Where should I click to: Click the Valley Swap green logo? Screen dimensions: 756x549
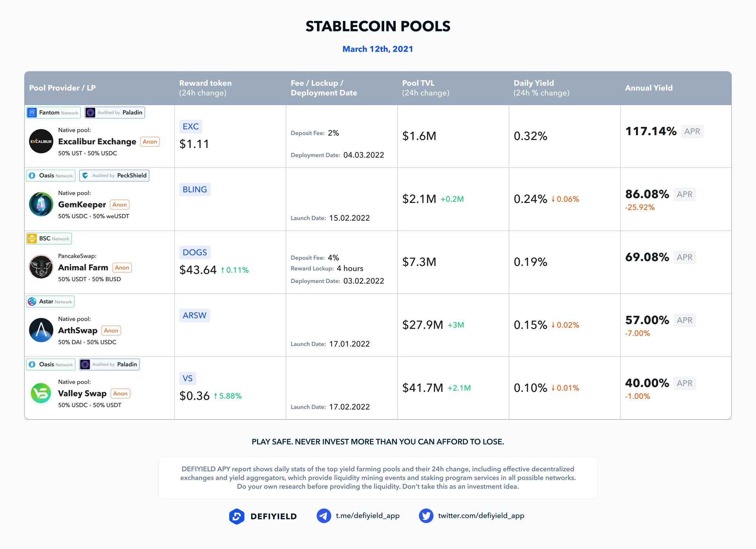pyautogui.click(x=41, y=393)
